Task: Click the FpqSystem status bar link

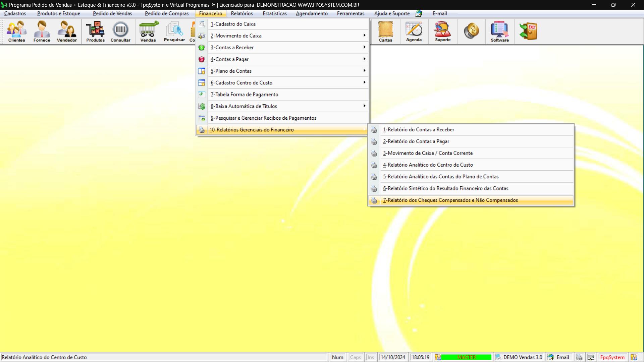Action: [x=612, y=357]
